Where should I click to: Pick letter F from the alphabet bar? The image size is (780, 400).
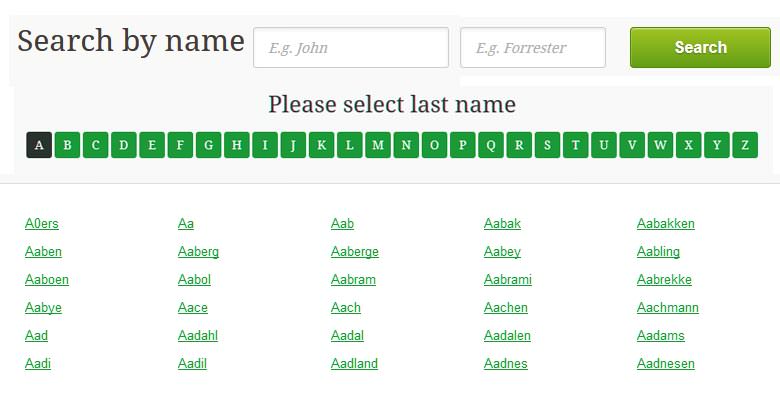coord(180,145)
